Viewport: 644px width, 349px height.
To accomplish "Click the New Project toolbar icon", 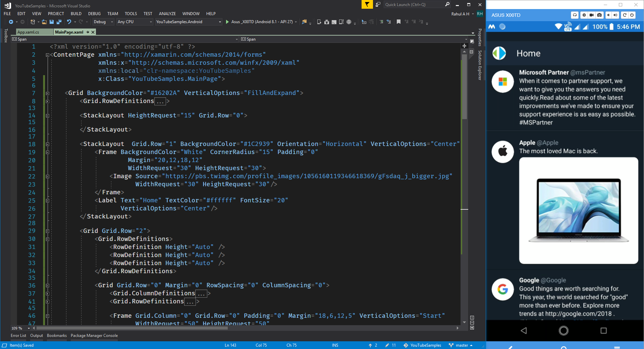I will click(33, 22).
